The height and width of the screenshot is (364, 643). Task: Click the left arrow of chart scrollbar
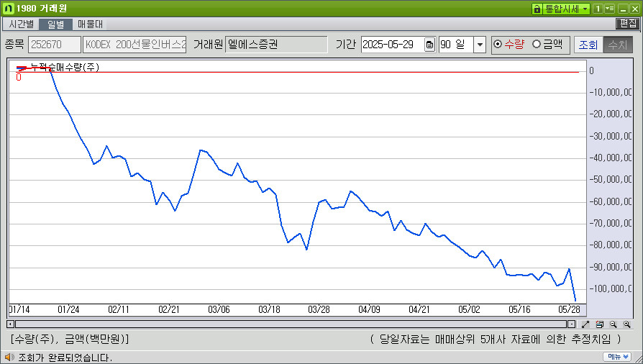(x=11, y=324)
